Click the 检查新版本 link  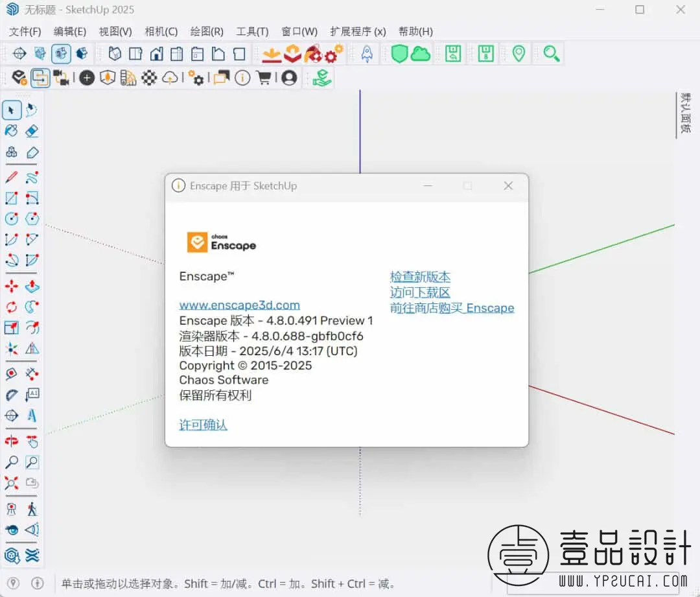420,277
